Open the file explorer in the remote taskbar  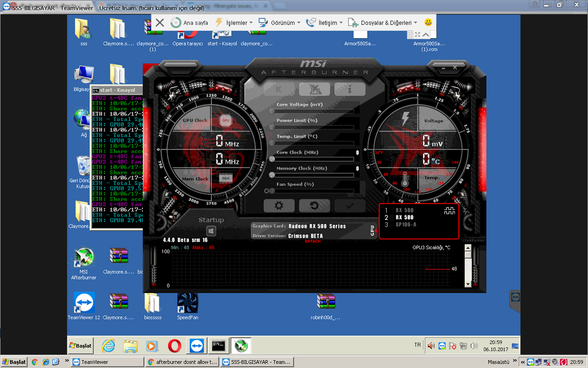(x=130, y=345)
